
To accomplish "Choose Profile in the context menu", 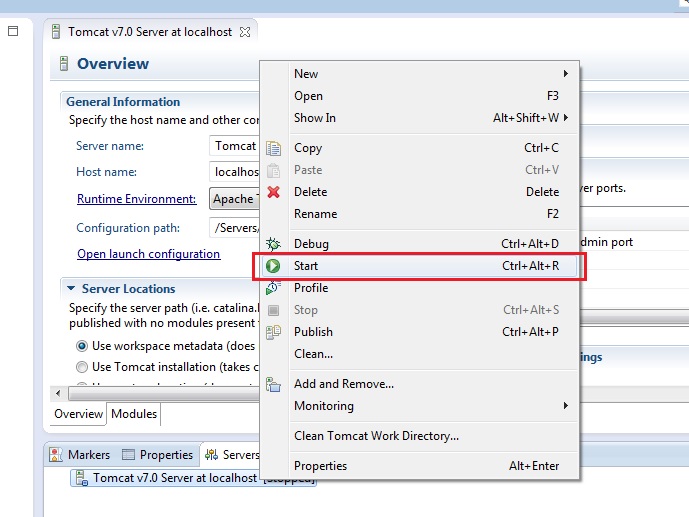I will tap(420, 288).
